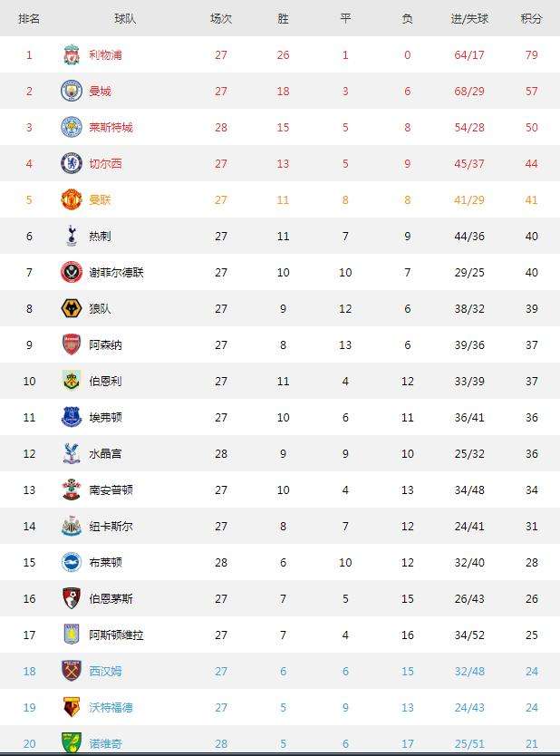Open the Leicester City badge icon
Image resolution: width=560 pixels, height=756 pixels.
point(72,127)
